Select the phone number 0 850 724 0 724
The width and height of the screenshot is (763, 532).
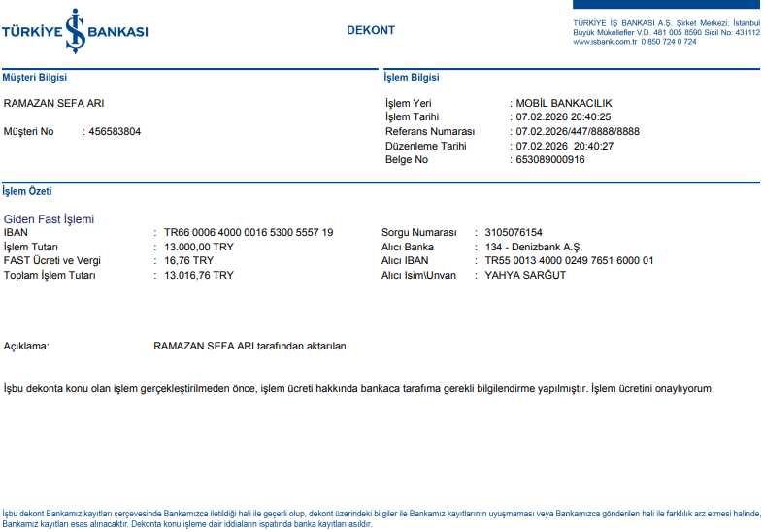[669, 42]
